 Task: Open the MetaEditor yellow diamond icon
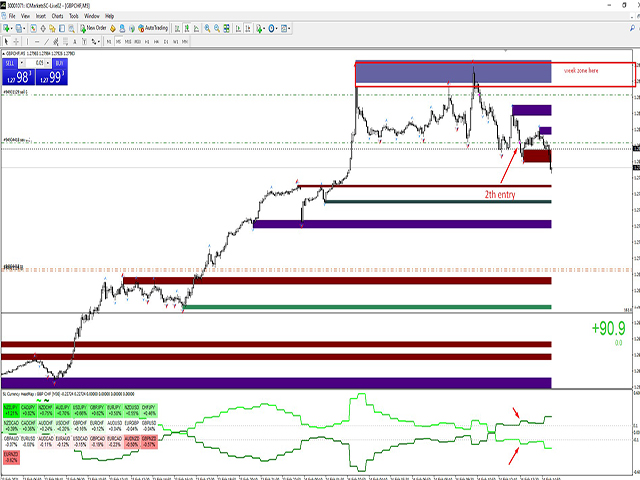pos(113,29)
